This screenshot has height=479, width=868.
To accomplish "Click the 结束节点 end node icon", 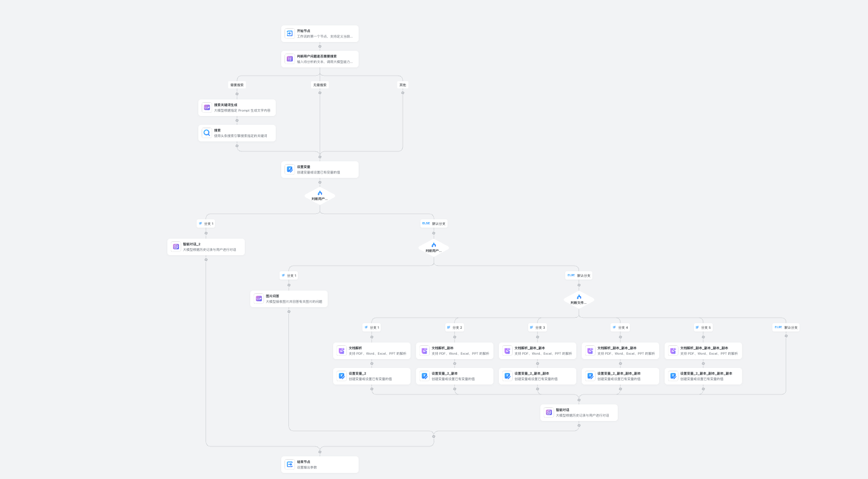I will (x=290, y=465).
